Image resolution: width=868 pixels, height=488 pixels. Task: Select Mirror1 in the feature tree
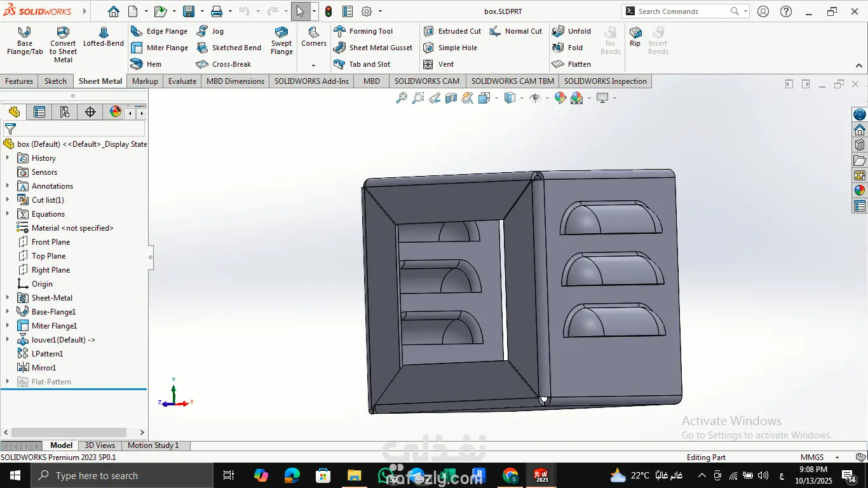click(x=43, y=368)
